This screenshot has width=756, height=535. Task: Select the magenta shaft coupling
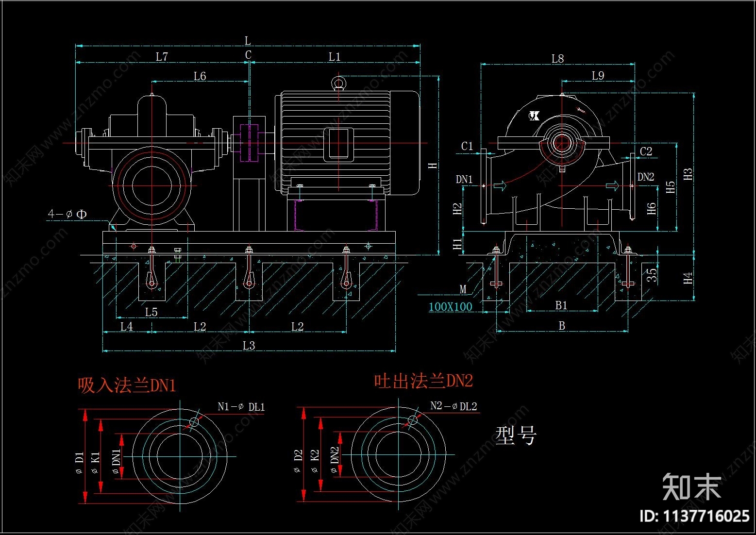coord(250,143)
